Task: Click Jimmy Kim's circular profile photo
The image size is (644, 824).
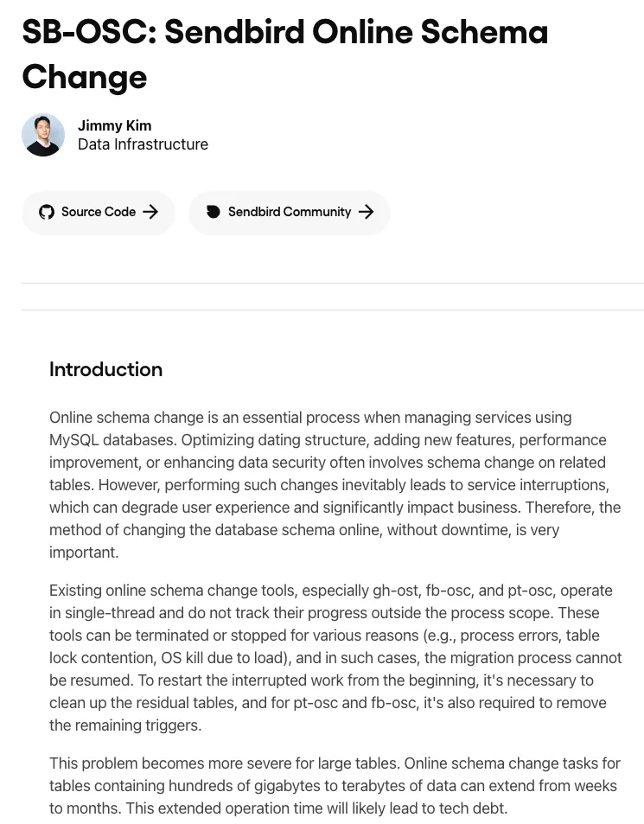Action: pyautogui.click(x=43, y=135)
